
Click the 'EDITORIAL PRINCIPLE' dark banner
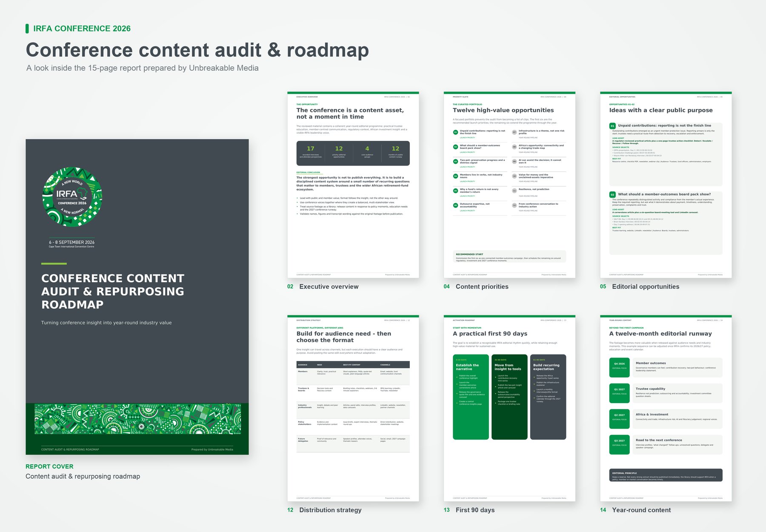pyautogui.click(x=666, y=475)
